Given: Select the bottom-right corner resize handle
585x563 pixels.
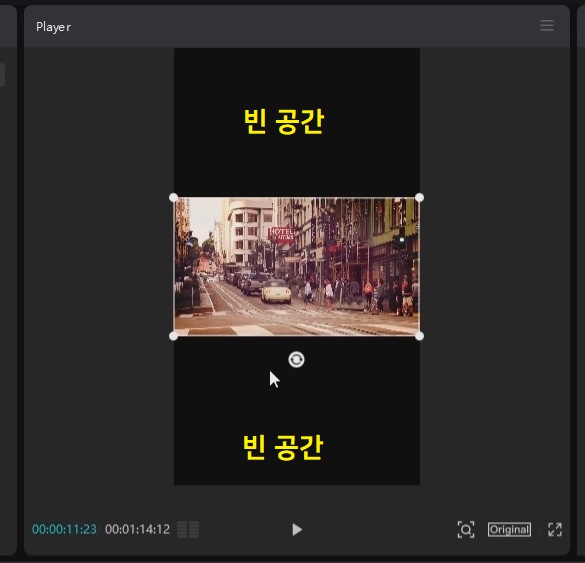Looking at the screenshot, I should coord(419,336).
